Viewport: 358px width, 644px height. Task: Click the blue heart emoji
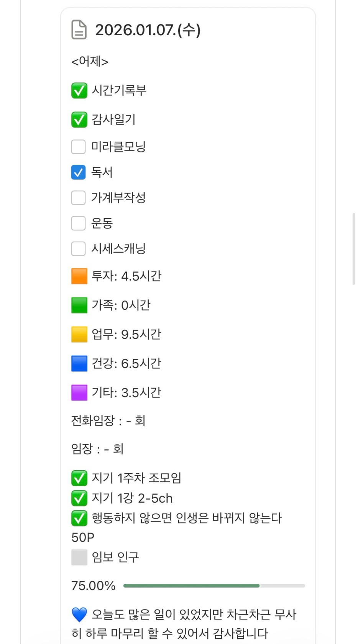[x=79, y=615]
